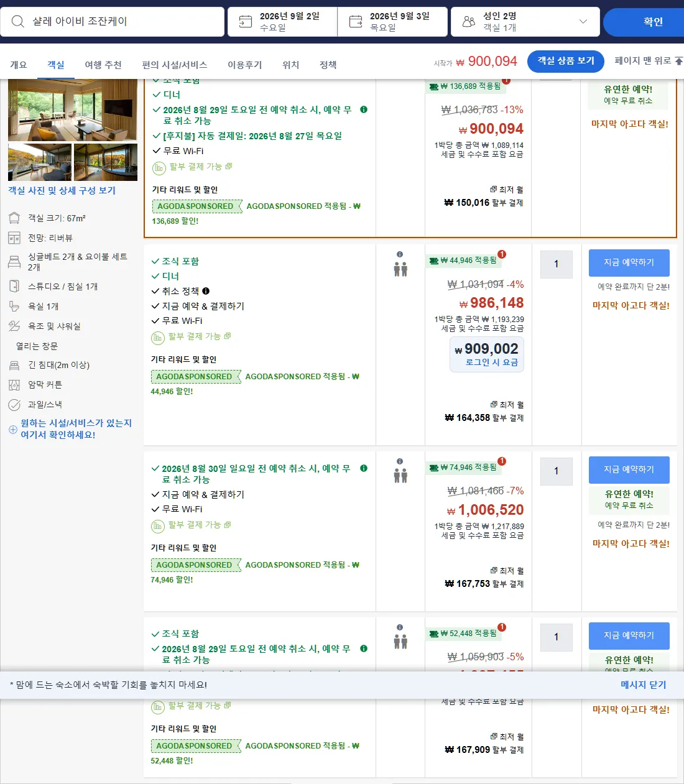The image size is (684, 784).
Task: Switch to the 이용후기 tab
Action: [x=245, y=65]
